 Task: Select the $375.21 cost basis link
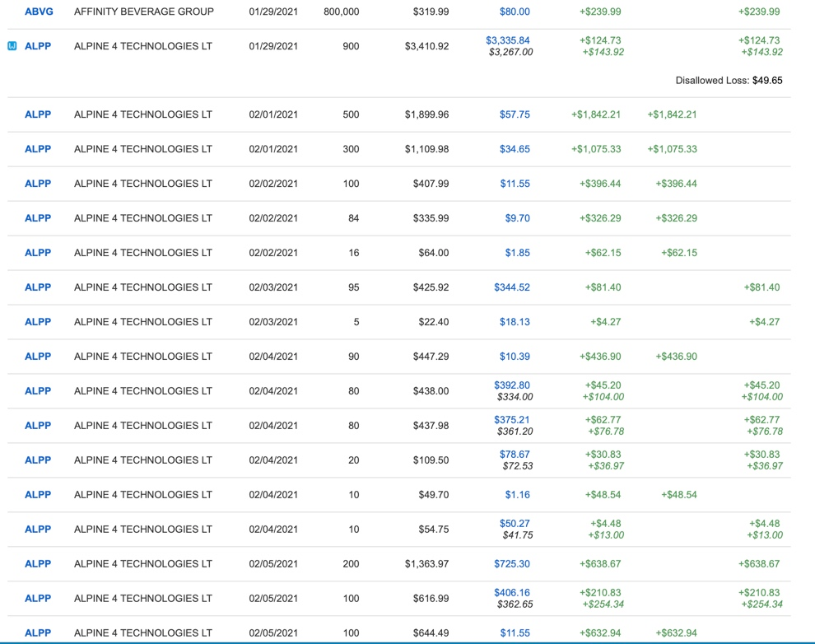(512, 420)
